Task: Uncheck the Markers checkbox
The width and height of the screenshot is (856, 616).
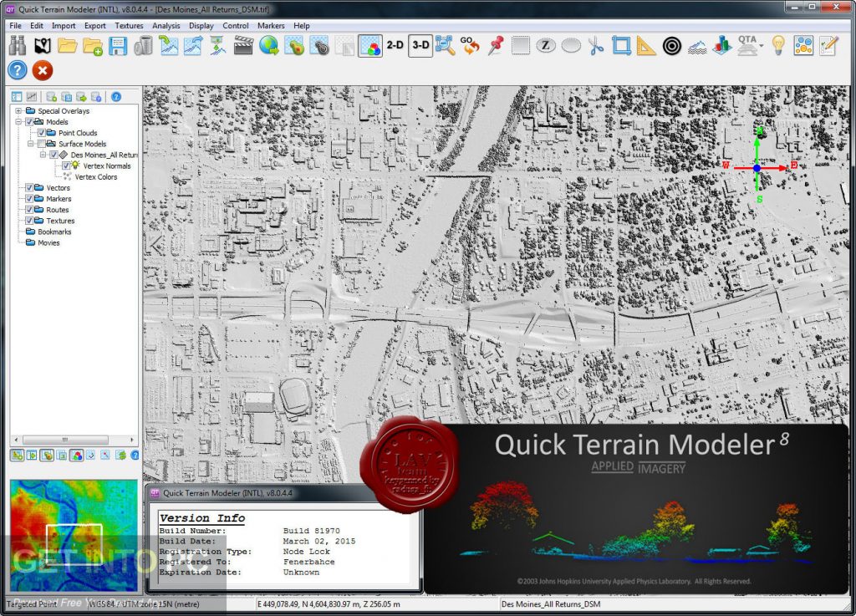Action: point(29,199)
